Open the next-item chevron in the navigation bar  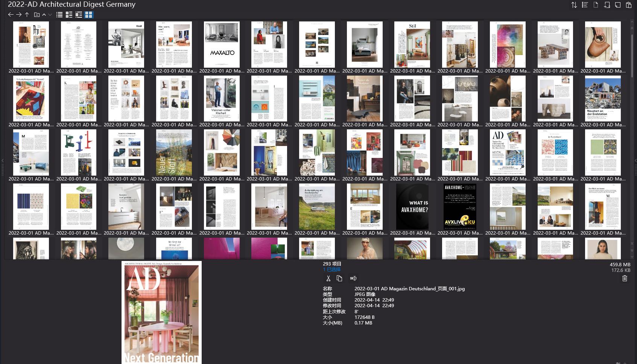tap(51, 15)
